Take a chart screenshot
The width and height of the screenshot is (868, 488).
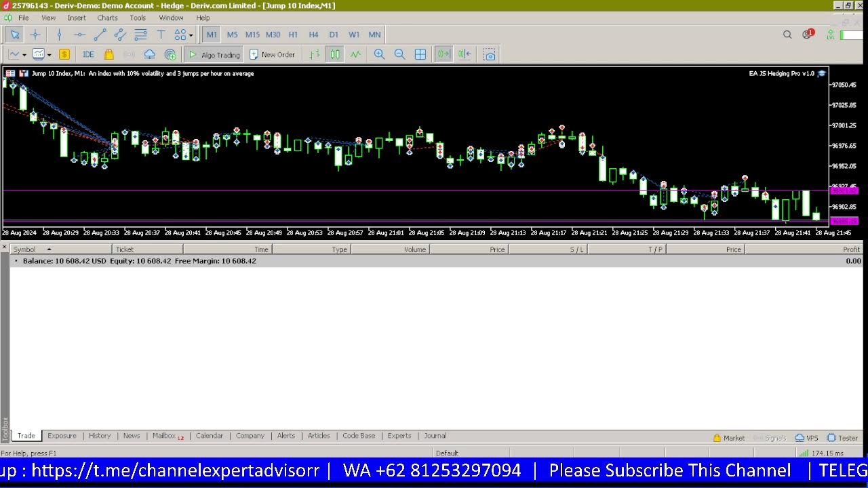[x=489, y=54]
